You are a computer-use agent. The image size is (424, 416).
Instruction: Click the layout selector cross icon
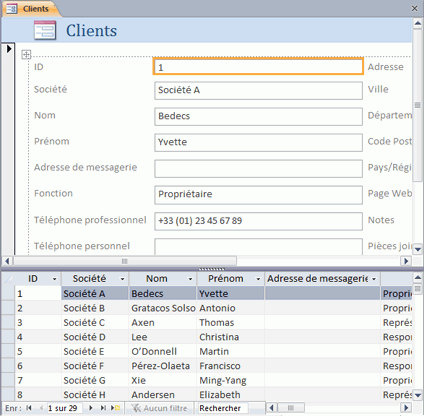(x=26, y=54)
